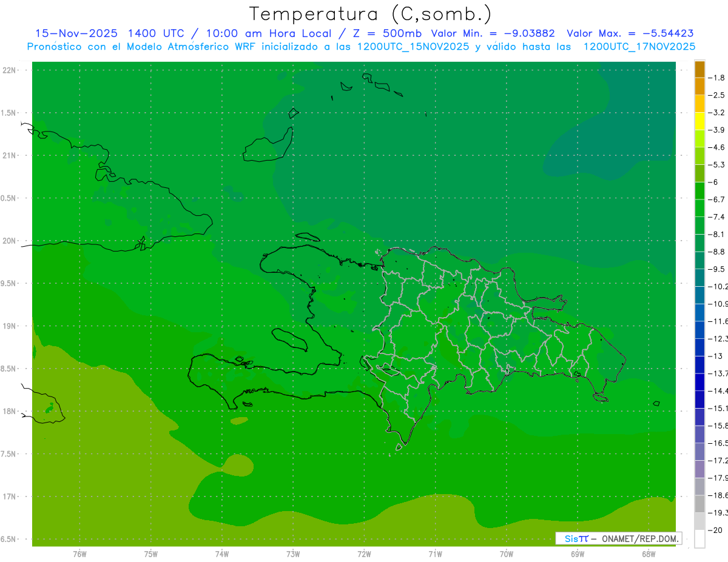Click the '-6' colorbar label

coord(713,182)
